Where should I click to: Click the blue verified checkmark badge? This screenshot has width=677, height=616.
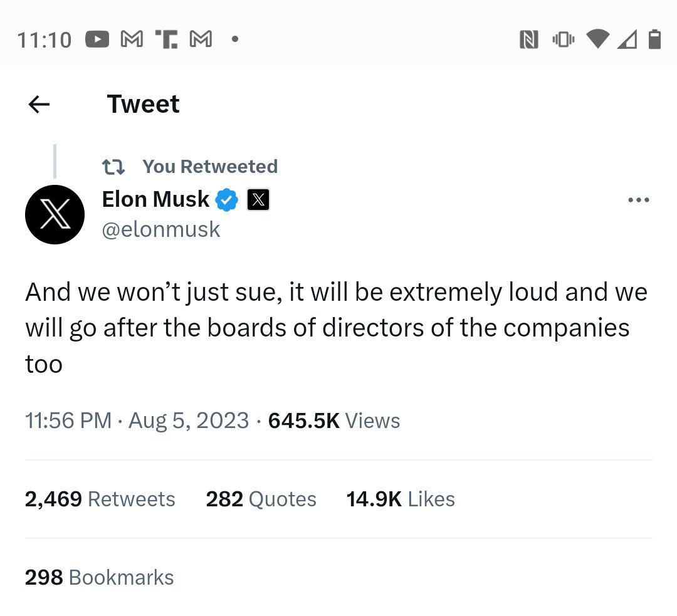coord(227,199)
